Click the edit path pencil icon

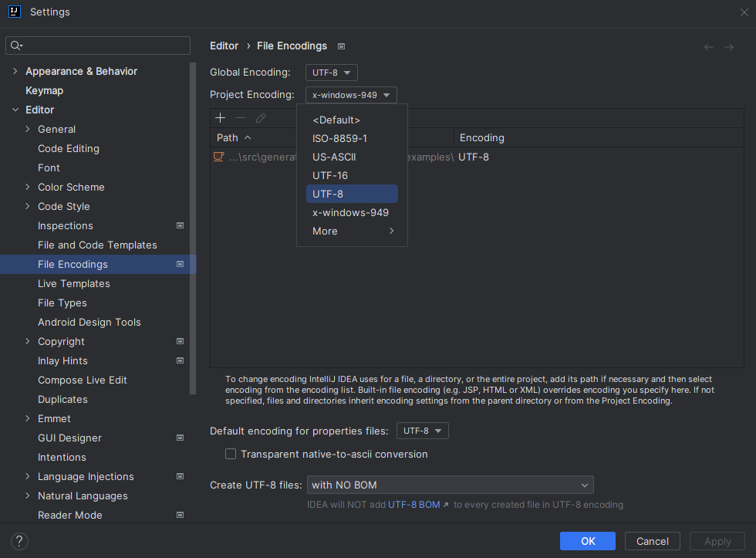tap(261, 117)
